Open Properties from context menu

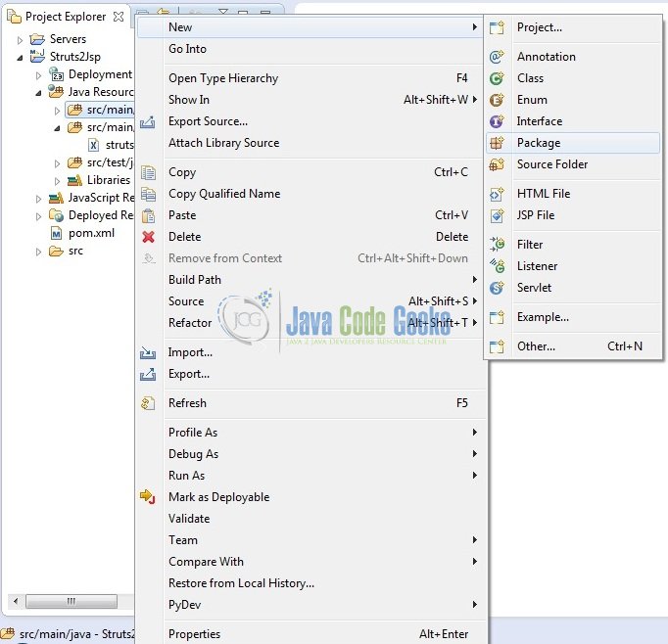tap(310, 634)
